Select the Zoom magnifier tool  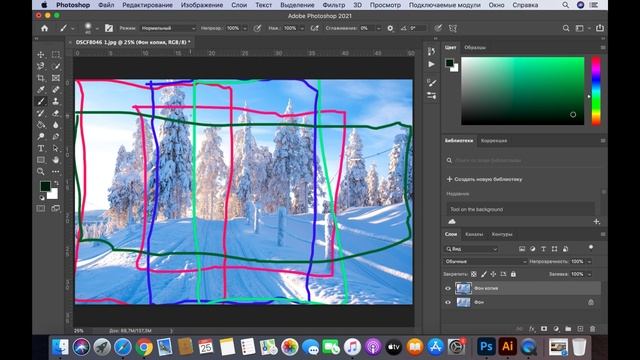(41, 171)
